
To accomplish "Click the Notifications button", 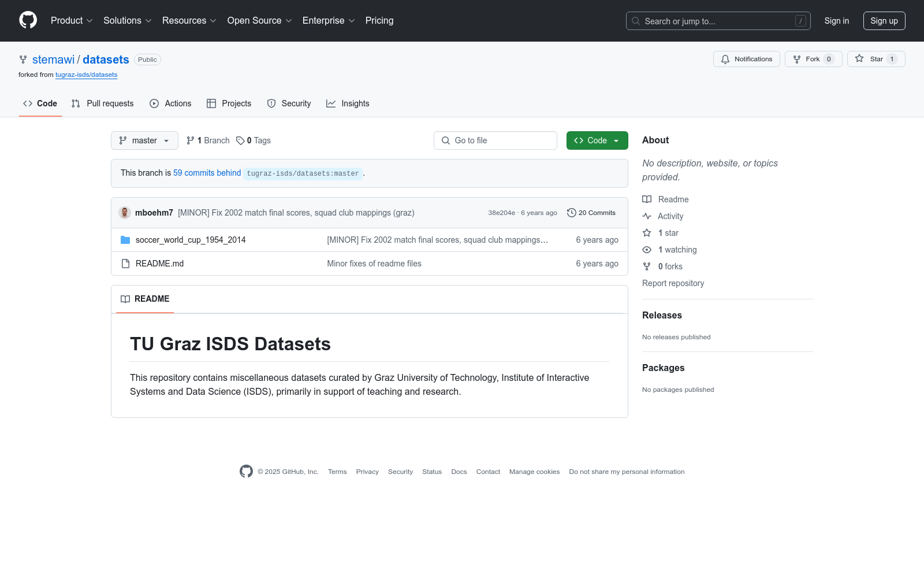I will tap(747, 59).
